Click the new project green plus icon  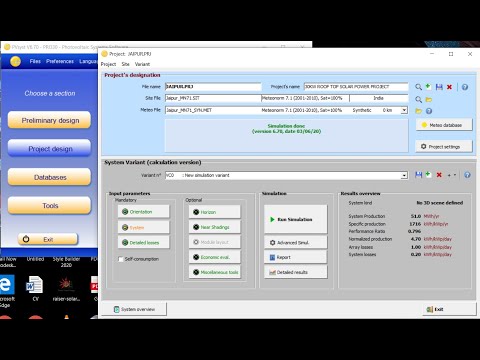point(428,87)
